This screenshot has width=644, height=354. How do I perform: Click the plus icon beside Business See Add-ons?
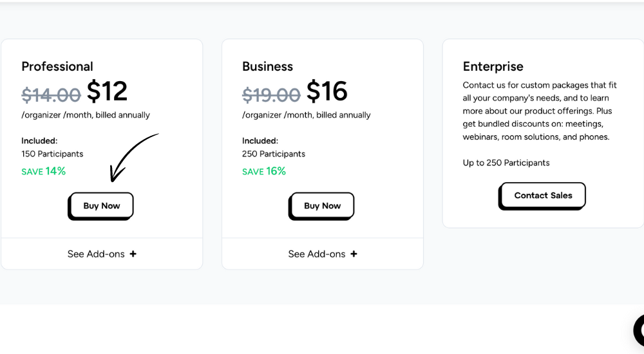coord(354,254)
